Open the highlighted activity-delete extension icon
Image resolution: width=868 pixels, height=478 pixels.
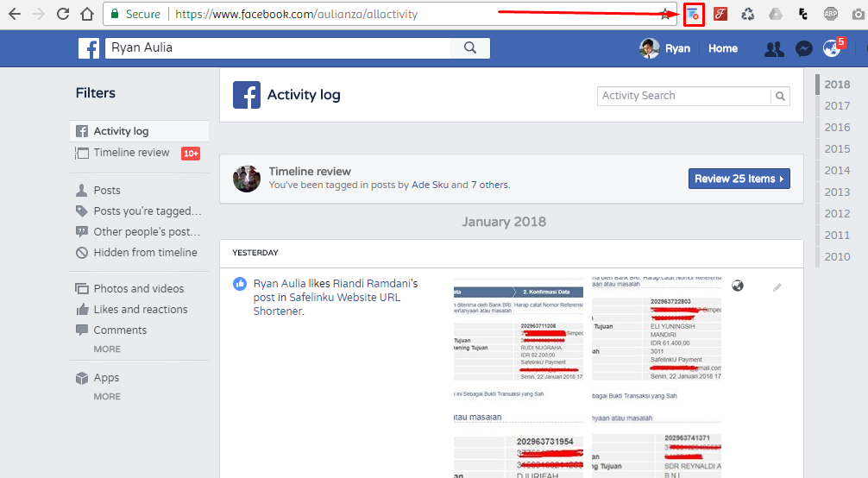(x=693, y=15)
